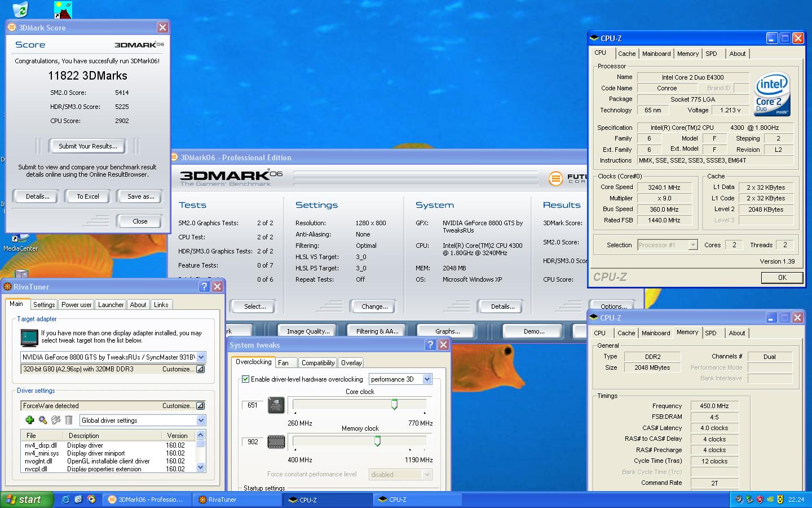Click the help question mark in RivaTuner title bar
The width and height of the screenshot is (812, 508).
click(205, 287)
